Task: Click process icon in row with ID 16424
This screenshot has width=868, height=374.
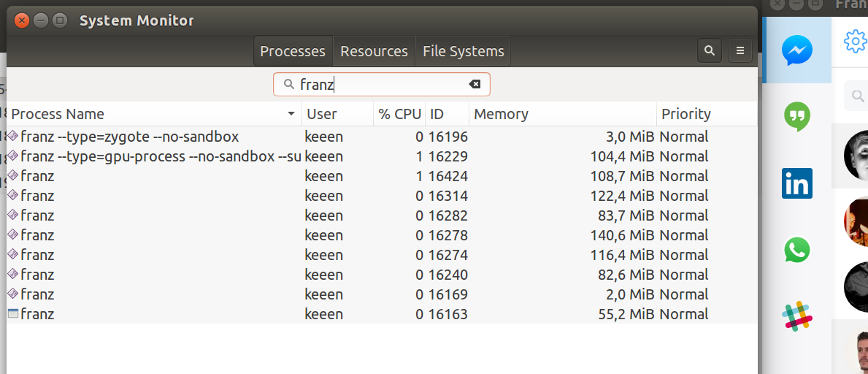Action: [x=13, y=175]
